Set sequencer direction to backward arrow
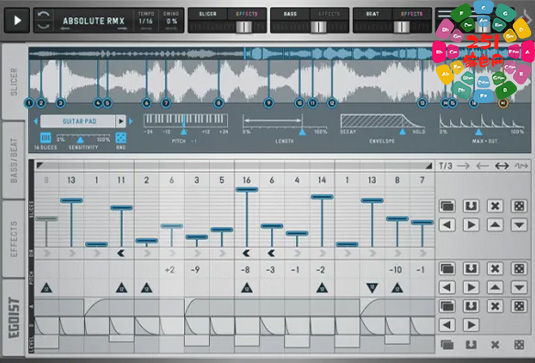Screen dimensions: 535x363 (x=482, y=166)
